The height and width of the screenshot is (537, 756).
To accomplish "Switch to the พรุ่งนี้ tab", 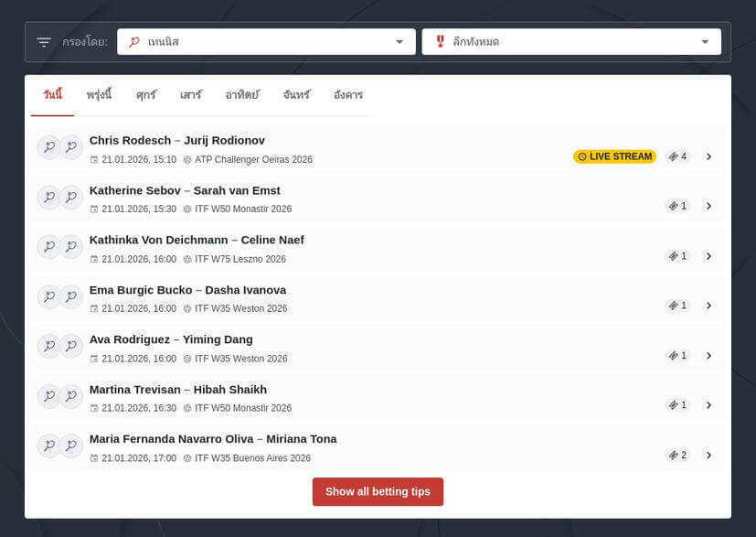I will 99,95.
